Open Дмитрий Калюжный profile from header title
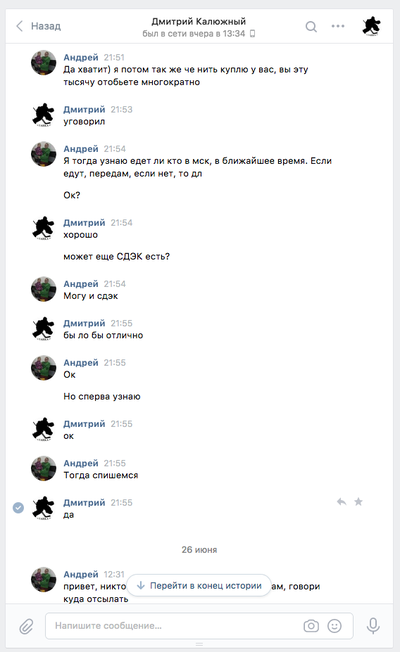This screenshot has width=400, height=652. click(198, 21)
